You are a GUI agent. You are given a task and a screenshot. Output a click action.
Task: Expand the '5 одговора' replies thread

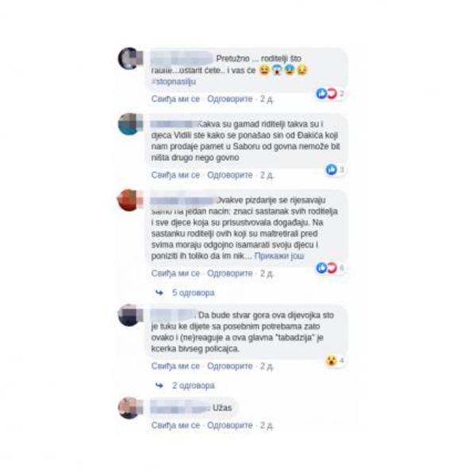194,293
